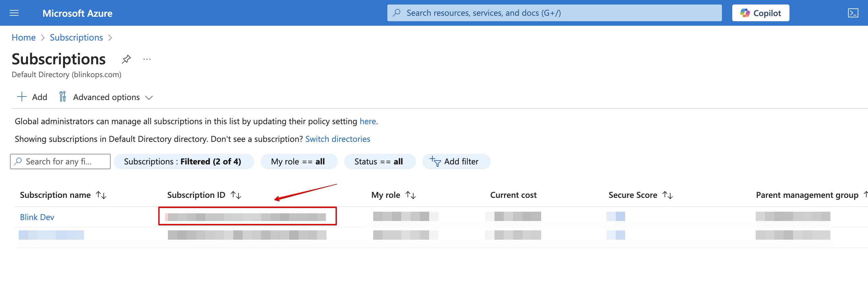Click My role column header
The width and height of the screenshot is (868, 305).
tap(385, 195)
